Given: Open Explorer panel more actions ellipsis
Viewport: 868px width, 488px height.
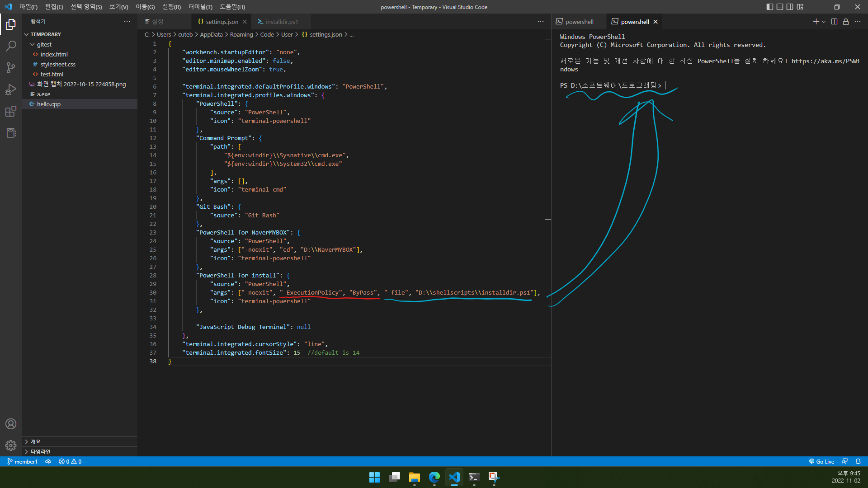Looking at the screenshot, I should pos(127,22).
